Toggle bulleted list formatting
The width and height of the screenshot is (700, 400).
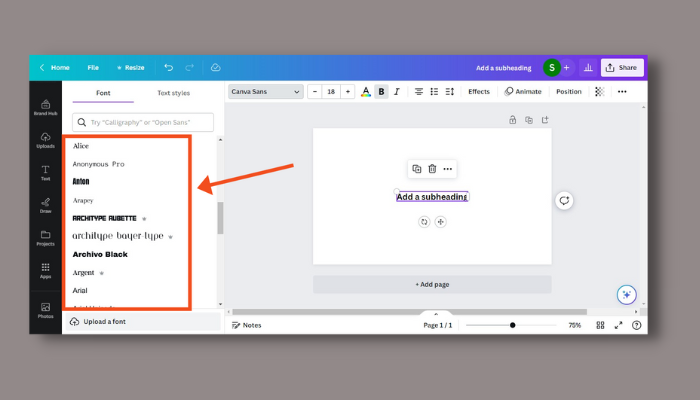(434, 92)
